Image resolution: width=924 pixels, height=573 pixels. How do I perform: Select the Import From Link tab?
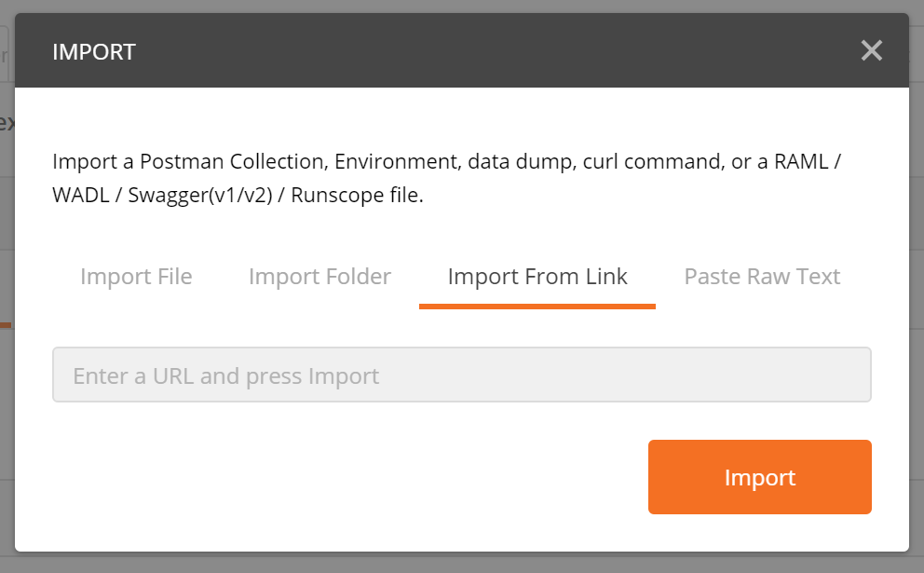pyautogui.click(x=537, y=277)
